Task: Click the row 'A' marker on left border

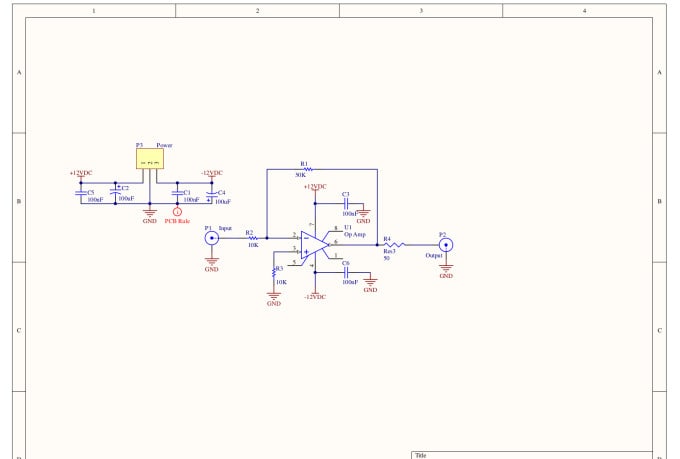Action: [19, 72]
